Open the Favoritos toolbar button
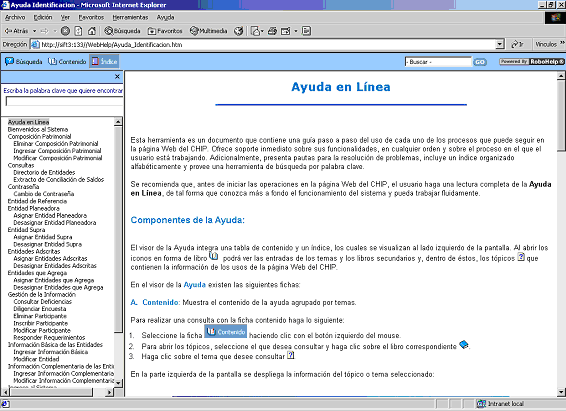 165,31
